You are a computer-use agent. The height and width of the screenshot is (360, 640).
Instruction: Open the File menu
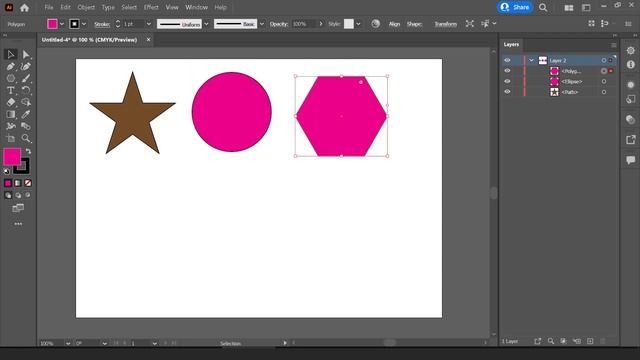pyautogui.click(x=49, y=7)
